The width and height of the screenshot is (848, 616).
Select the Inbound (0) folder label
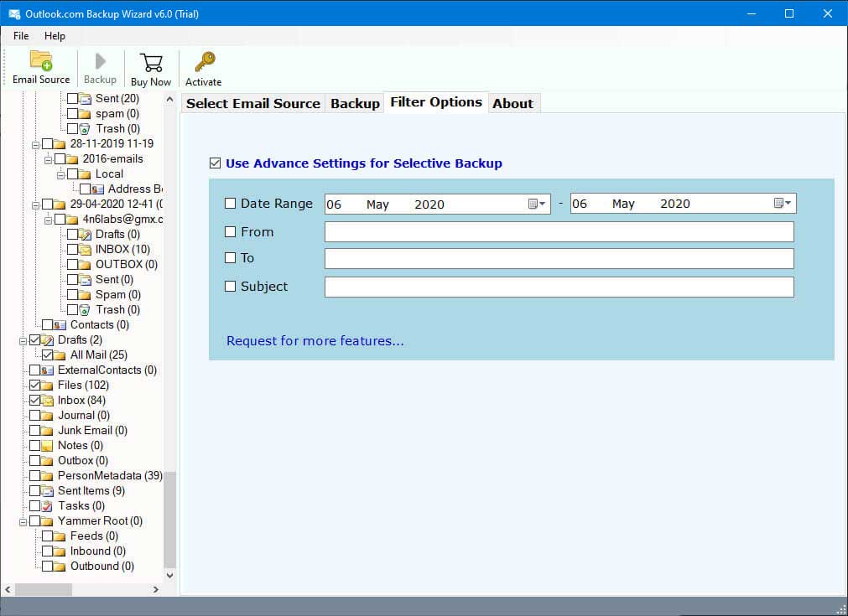[98, 551]
